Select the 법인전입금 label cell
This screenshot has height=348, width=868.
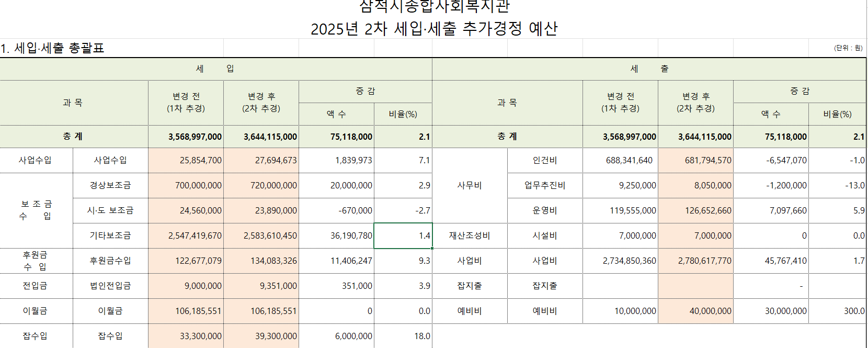[x=110, y=286]
